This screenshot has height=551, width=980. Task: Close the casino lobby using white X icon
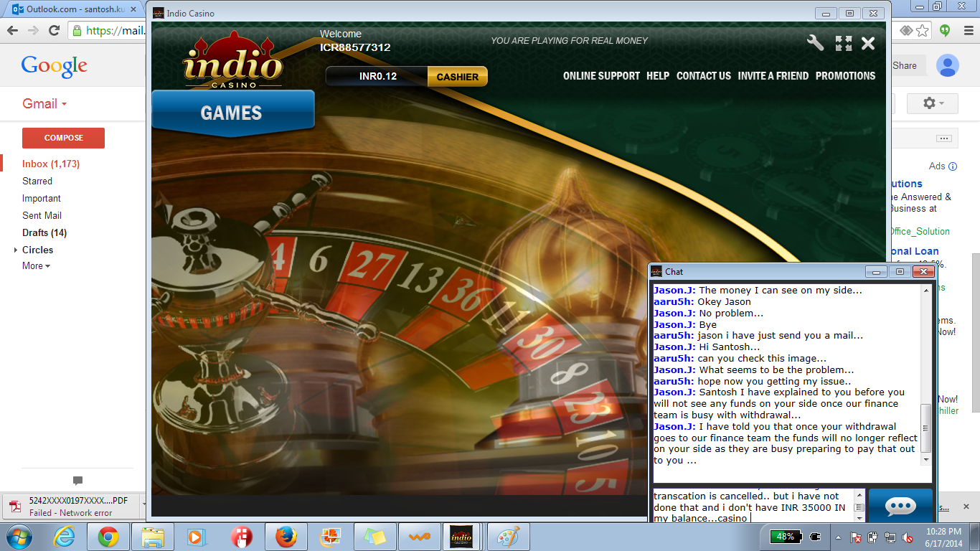[868, 44]
